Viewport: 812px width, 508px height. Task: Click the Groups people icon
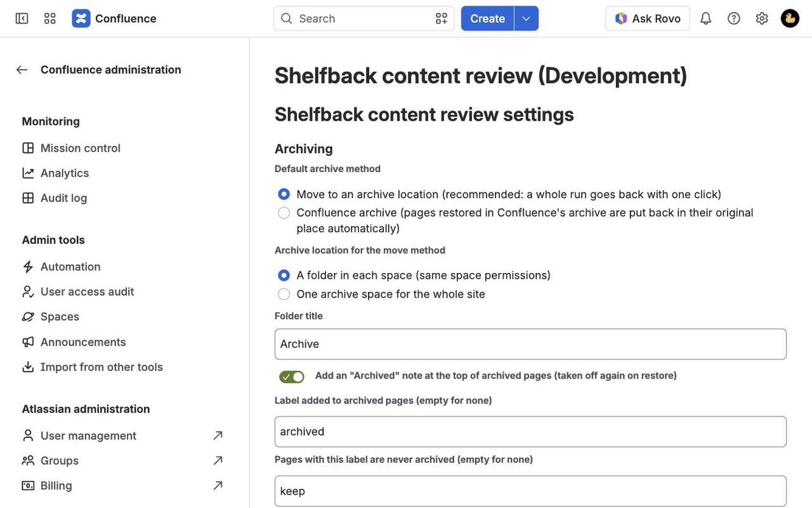[28, 460]
